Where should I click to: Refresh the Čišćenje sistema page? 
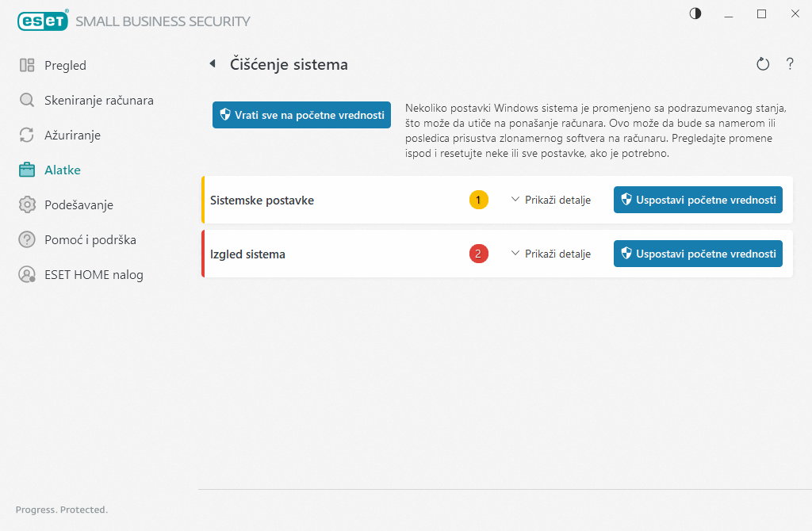tap(763, 64)
